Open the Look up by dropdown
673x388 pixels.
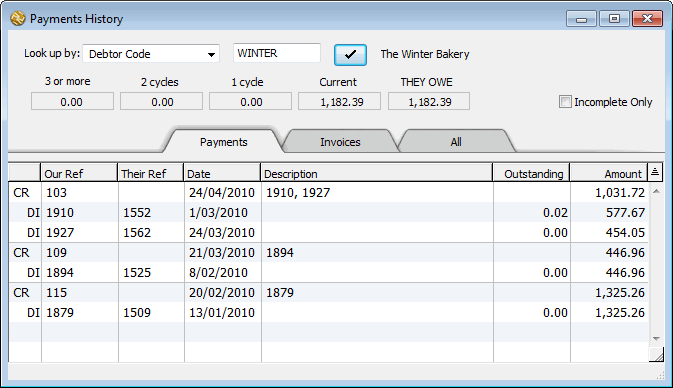tap(151, 54)
